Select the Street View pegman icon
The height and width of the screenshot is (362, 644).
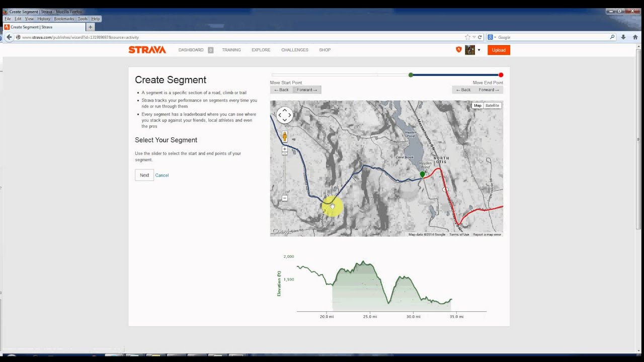coord(285,136)
